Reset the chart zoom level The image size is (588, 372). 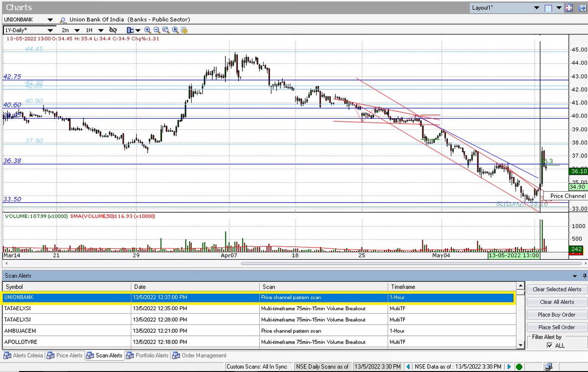point(175,30)
